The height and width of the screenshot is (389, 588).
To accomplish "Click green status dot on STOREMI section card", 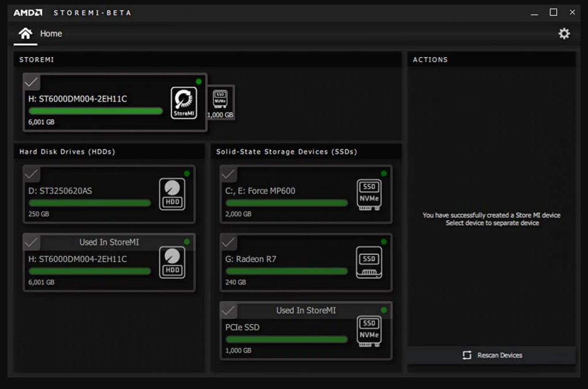I will tap(199, 81).
